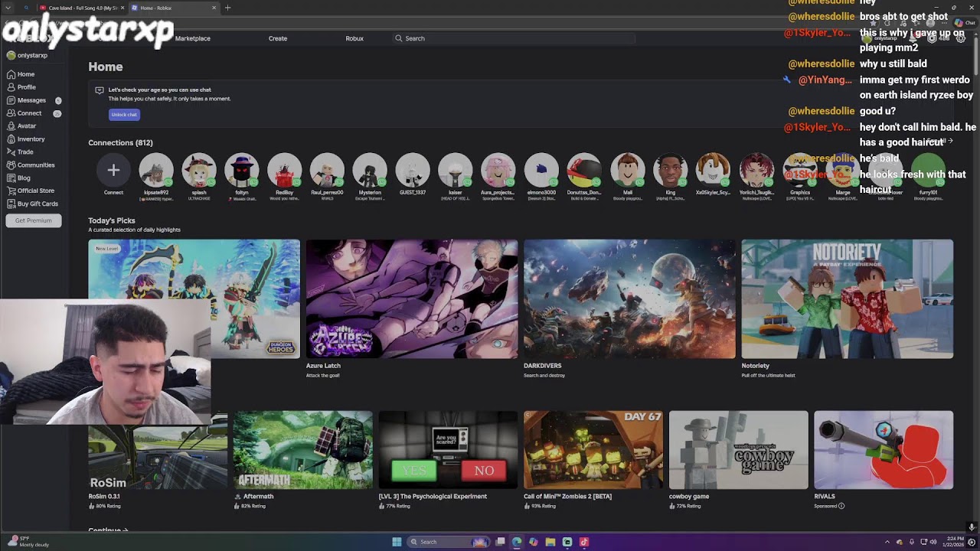Click the Today's Picks heading

(x=112, y=220)
